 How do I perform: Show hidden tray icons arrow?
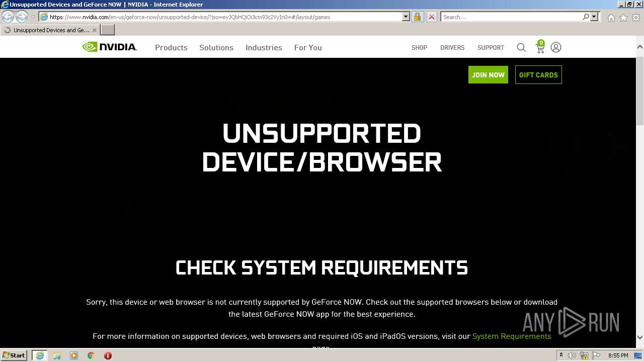tap(561, 355)
